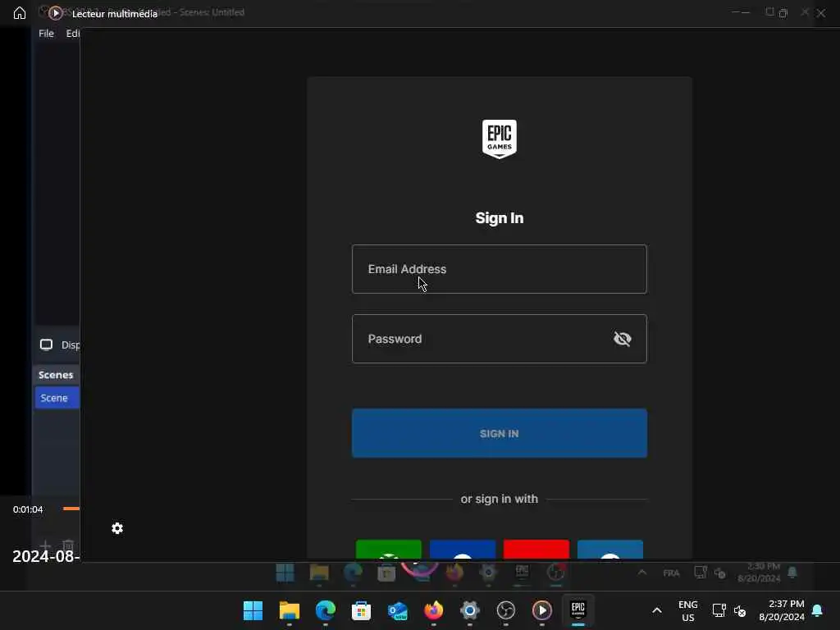Click the recorded video's FRA language indicator
The image size is (840, 630).
671,573
